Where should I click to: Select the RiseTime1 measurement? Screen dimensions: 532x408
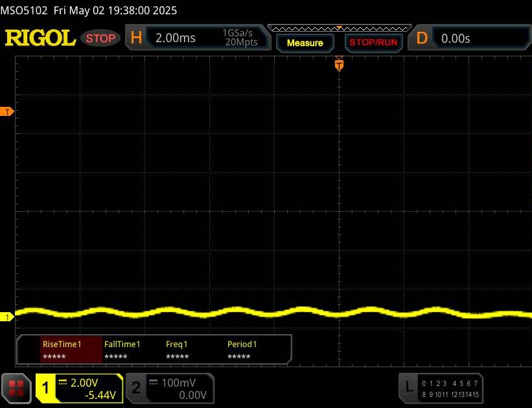(x=71, y=350)
